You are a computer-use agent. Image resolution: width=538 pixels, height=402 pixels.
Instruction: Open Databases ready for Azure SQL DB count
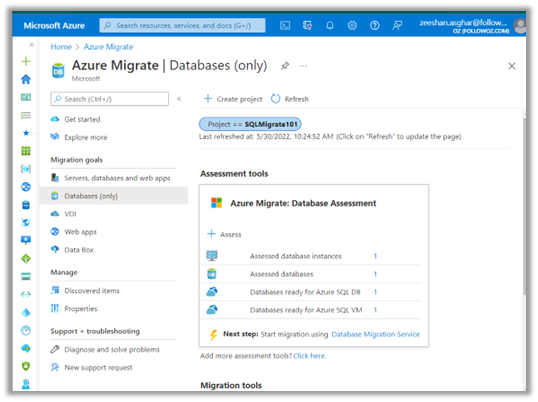375,292
